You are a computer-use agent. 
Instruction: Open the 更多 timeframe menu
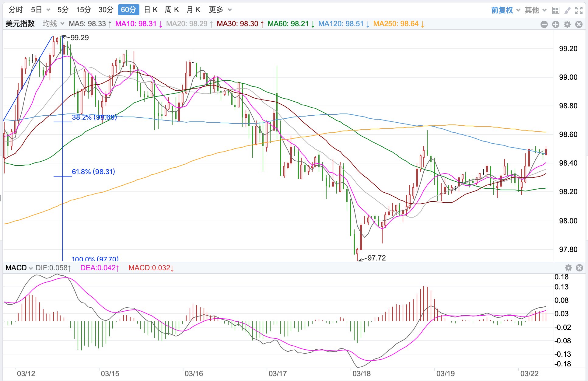point(220,10)
